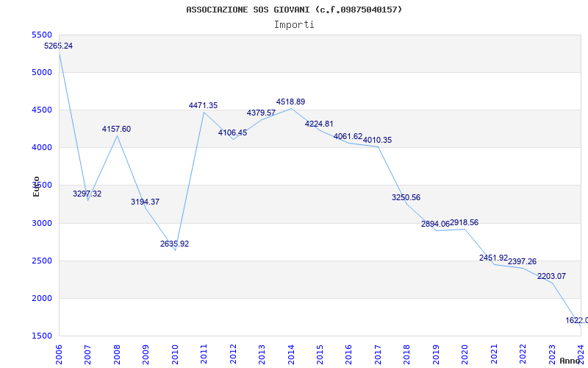Click the 4379.57 data label
The image size is (588, 368).
coord(261,113)
